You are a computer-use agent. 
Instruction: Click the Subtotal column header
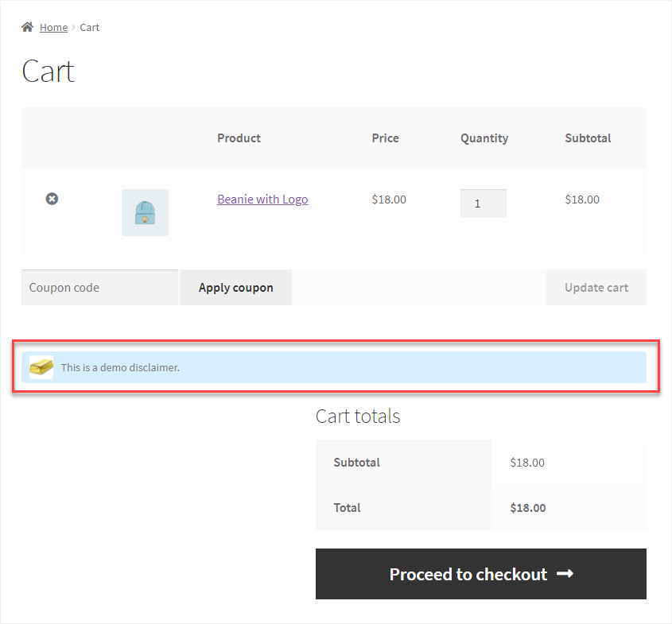click(x=588, y=138)
